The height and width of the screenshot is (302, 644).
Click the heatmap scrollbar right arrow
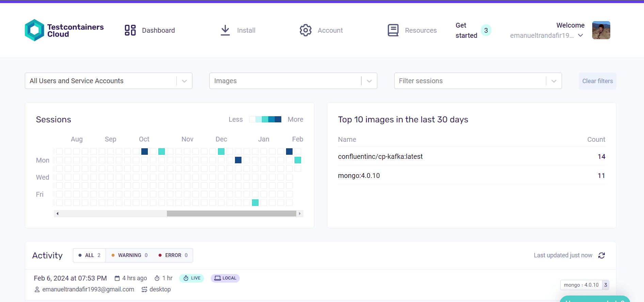[x=300, y=213]
